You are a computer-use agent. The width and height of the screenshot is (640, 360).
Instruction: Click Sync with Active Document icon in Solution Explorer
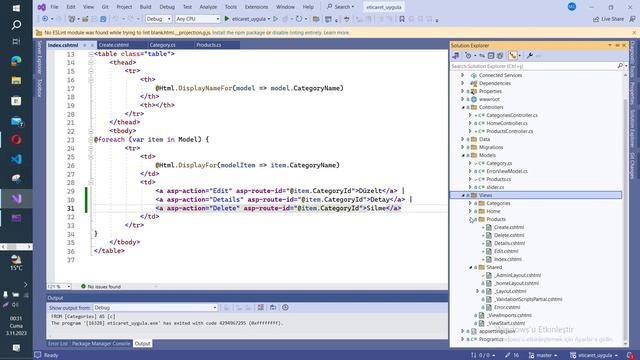click(482, 56)
